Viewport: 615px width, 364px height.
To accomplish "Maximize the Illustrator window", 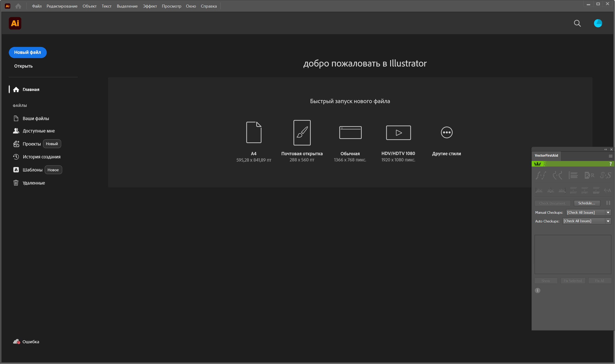I will point(598,4).
